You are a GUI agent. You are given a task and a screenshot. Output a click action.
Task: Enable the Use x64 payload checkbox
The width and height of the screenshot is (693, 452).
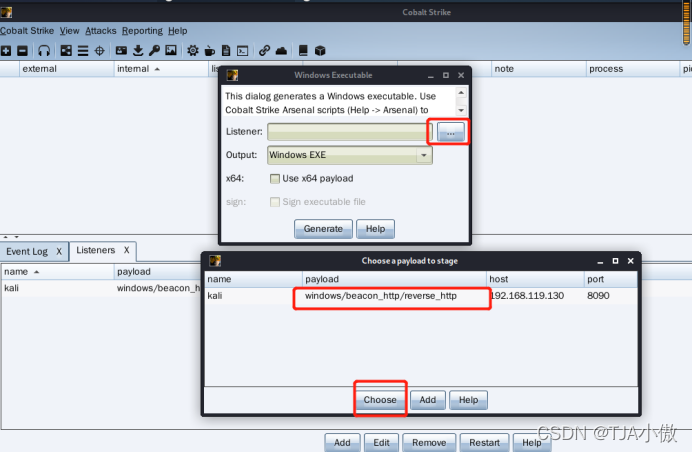click(274, 179)
